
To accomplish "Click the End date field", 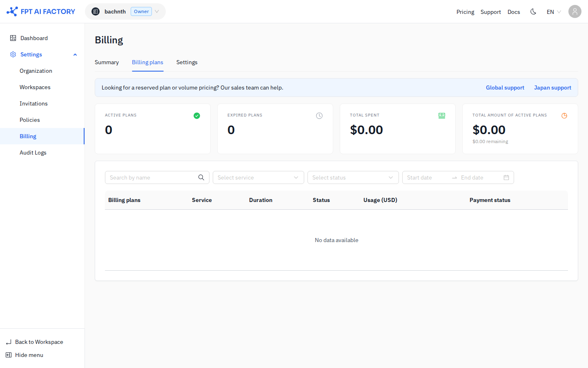I will click(480, 177).
